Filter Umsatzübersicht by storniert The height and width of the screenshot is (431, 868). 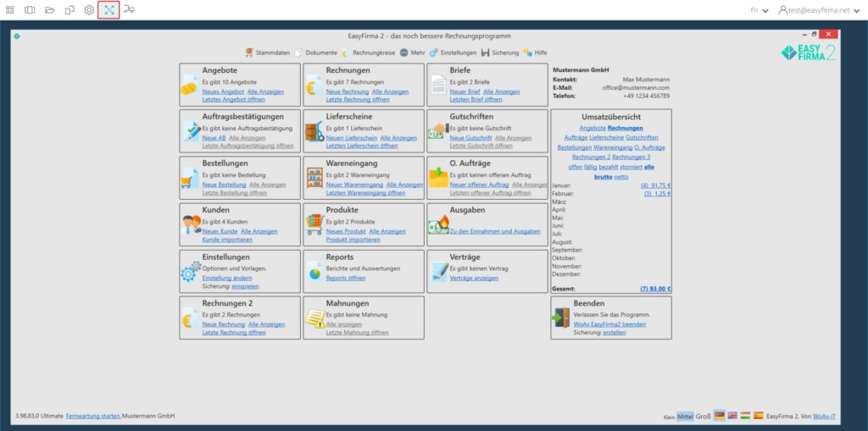point(631,167)
